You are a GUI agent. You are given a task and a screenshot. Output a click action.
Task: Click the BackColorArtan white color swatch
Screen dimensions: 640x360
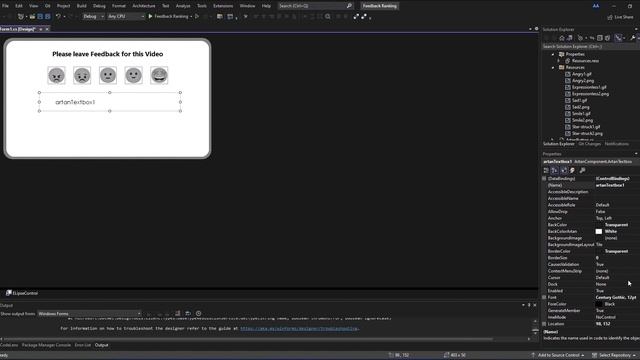(x=598, y=231)
